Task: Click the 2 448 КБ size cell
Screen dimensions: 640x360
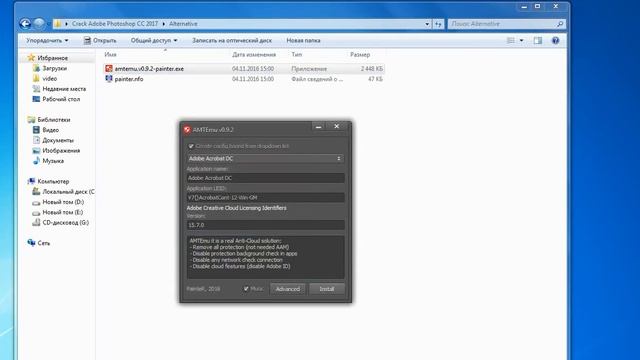Action: (x=371, y=69)
